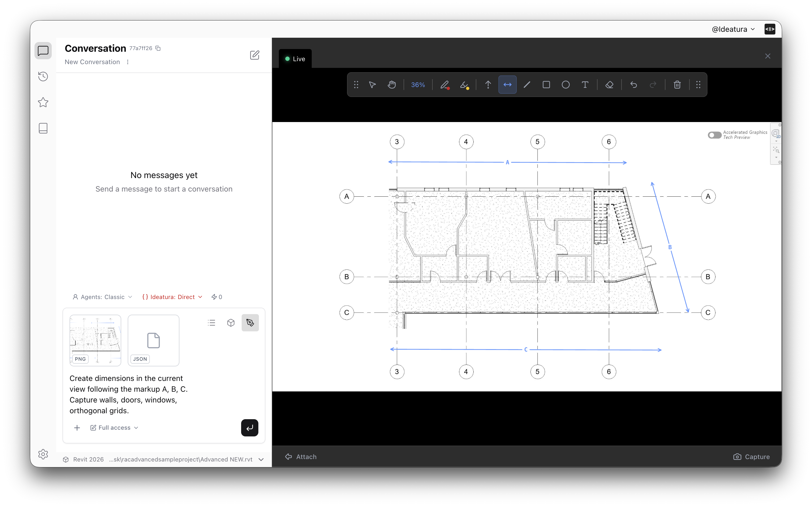Switch to the Live tab

click(295, 59)
